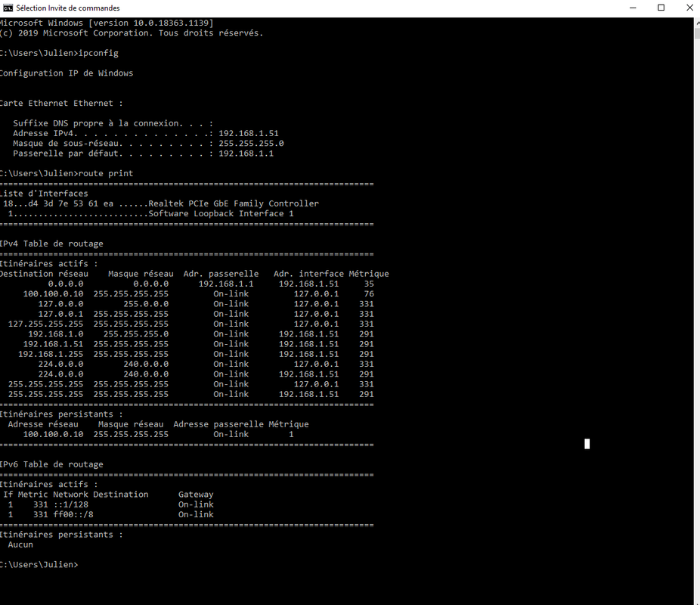Click the 'route print' command text
This screenshot has width=700, height=605.
(x=106, y=173)
